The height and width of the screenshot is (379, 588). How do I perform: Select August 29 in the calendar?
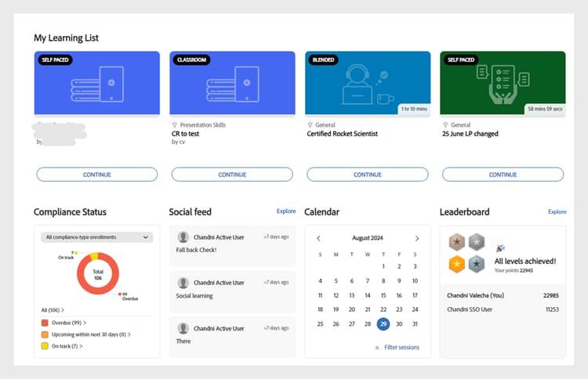pos(383,324)
